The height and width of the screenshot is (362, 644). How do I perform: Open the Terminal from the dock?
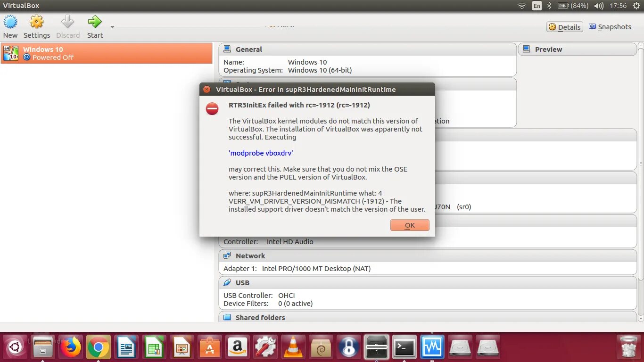point(405,347)
